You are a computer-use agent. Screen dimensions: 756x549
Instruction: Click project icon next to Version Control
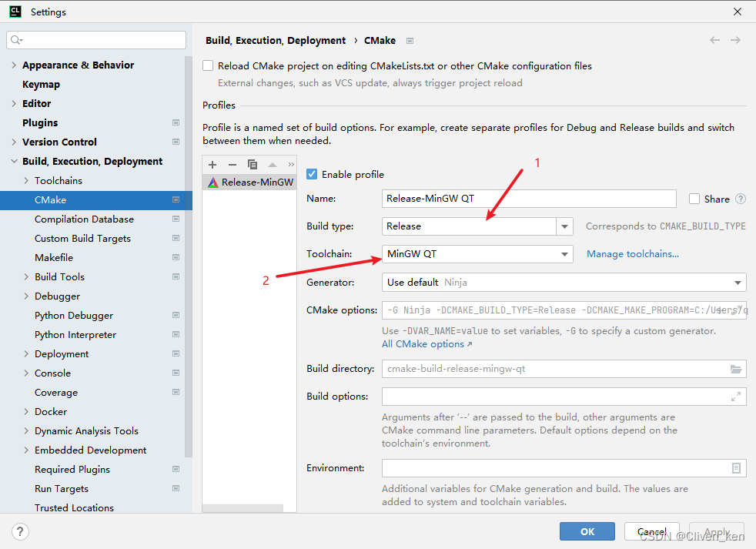click(x=176, y=142)
